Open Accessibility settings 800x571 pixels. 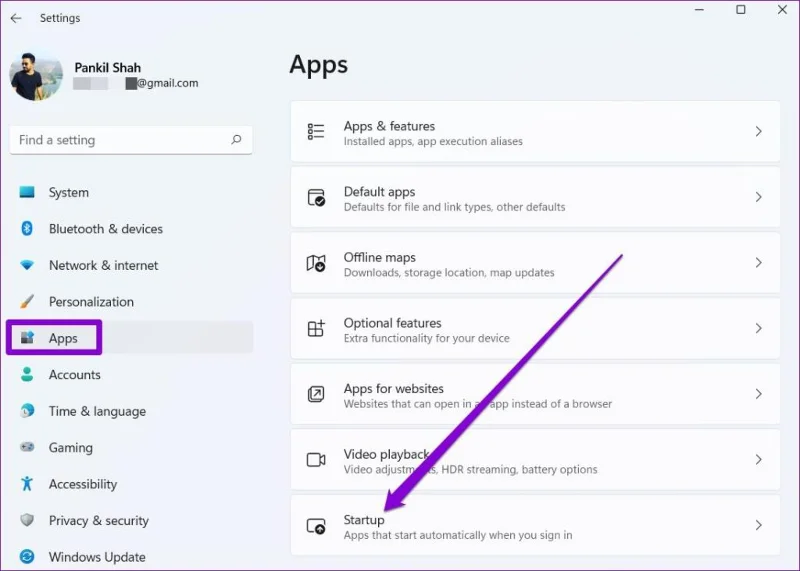131,484
